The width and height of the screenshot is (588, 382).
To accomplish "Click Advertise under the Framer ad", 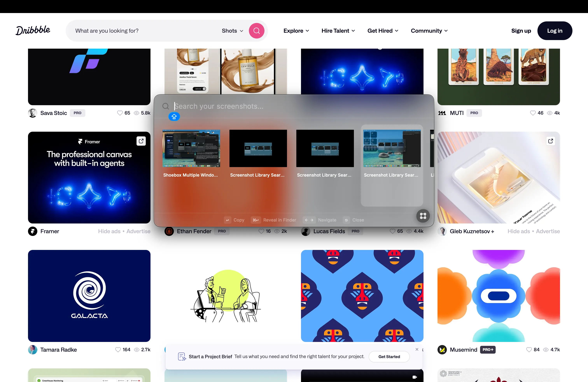I will click(138, 231).
